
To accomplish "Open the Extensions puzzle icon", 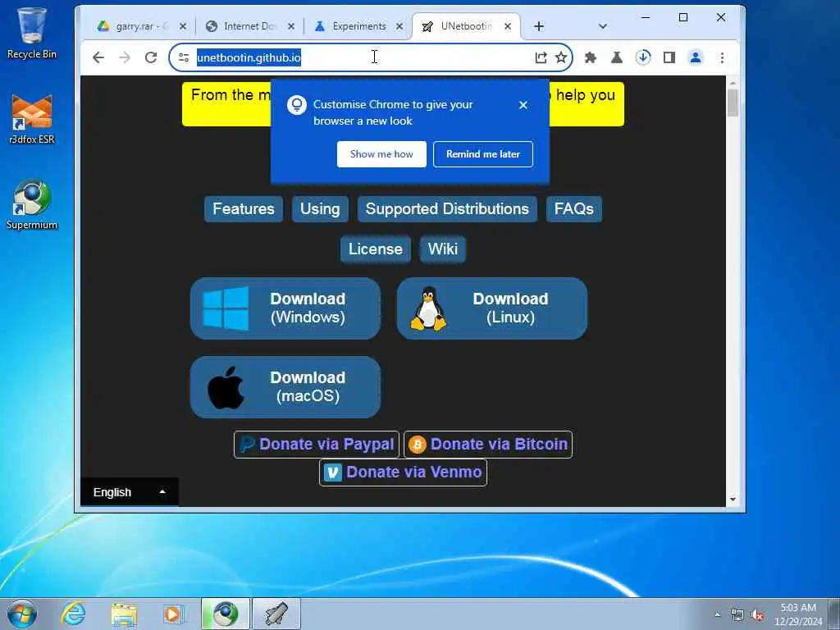I will pos(591,57).
